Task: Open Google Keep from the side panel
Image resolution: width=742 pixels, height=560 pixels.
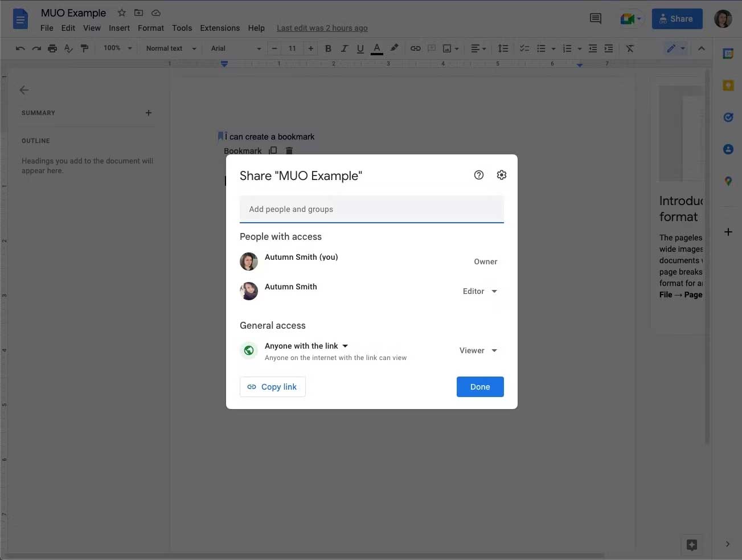Action: pyautogui.click(x=728, y=85)
